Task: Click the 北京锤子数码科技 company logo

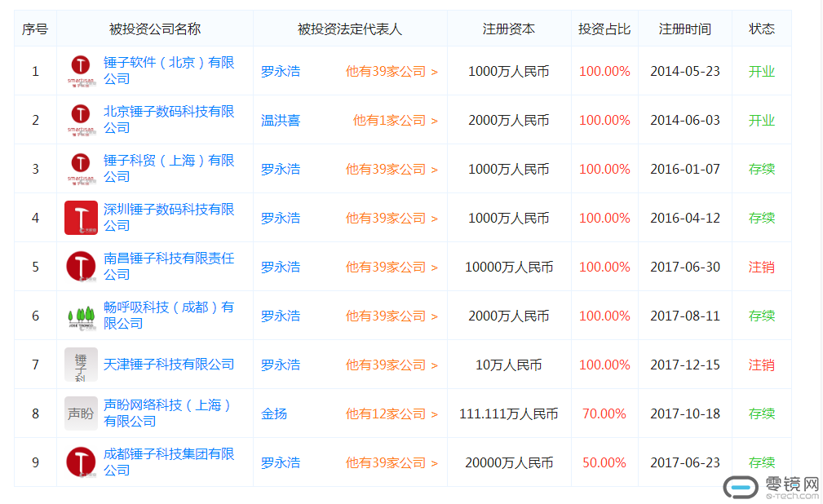Action: click(x=81, y=120)
